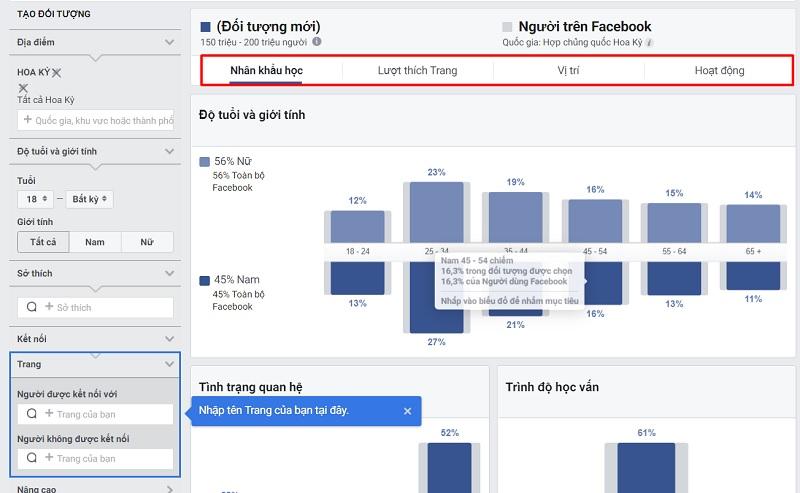The image size is (800, 493).
Task: Open the Hoạt động tab
Action: coord(719,70)
